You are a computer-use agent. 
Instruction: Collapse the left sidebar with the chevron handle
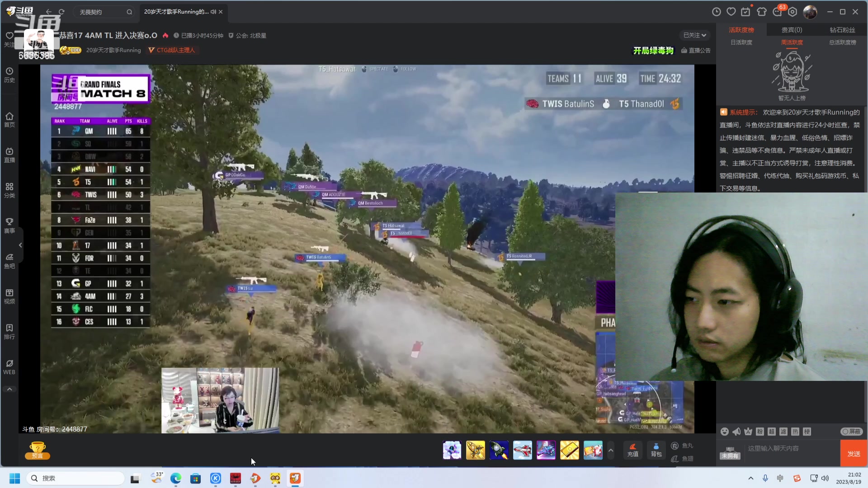click(20, 245)
